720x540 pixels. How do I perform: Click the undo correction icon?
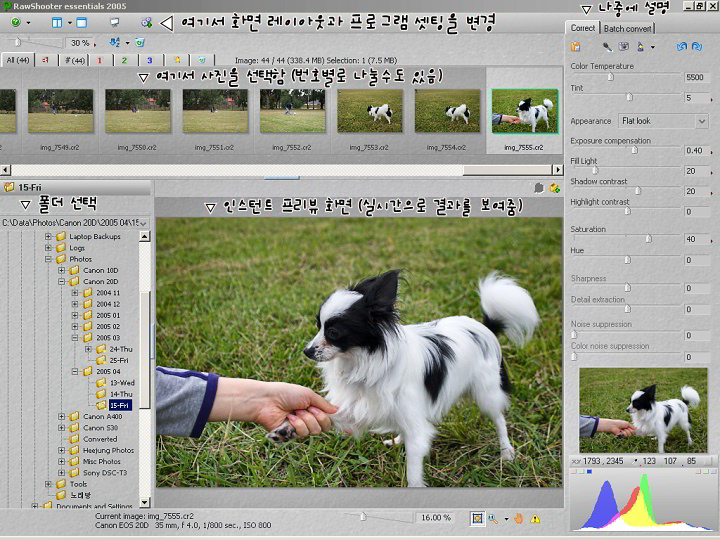(x=682, y=46)
